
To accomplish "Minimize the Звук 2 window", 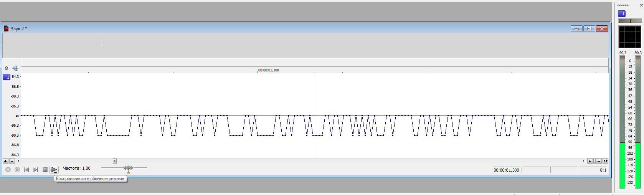I will pyautogui.click(x=576, y=29).
